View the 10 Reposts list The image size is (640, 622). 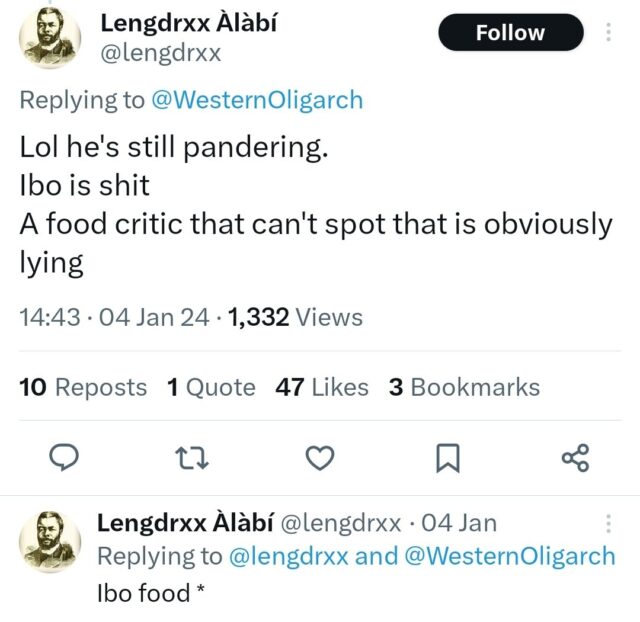pos(83,387)
